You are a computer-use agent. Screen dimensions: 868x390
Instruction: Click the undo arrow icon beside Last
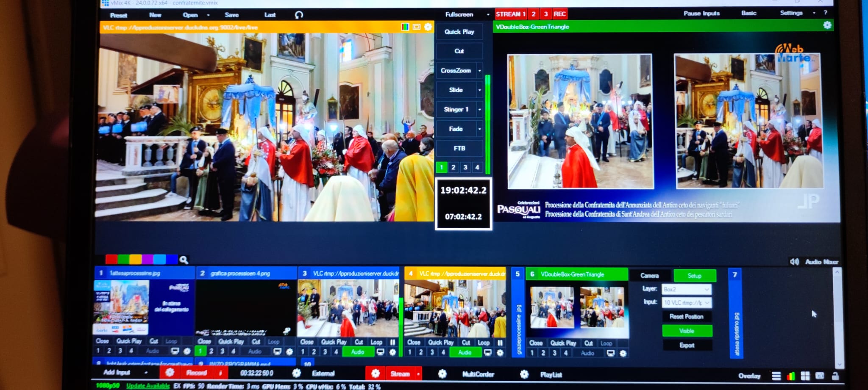299,15
